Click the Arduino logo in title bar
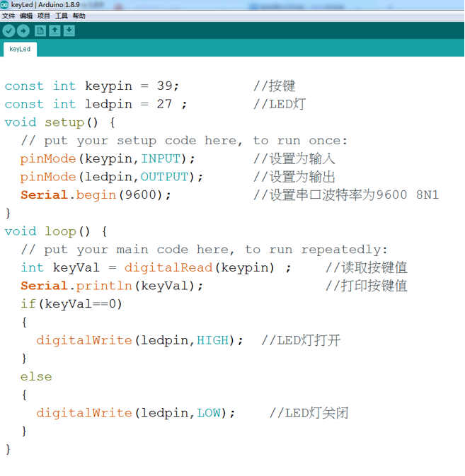 (4, 4)
